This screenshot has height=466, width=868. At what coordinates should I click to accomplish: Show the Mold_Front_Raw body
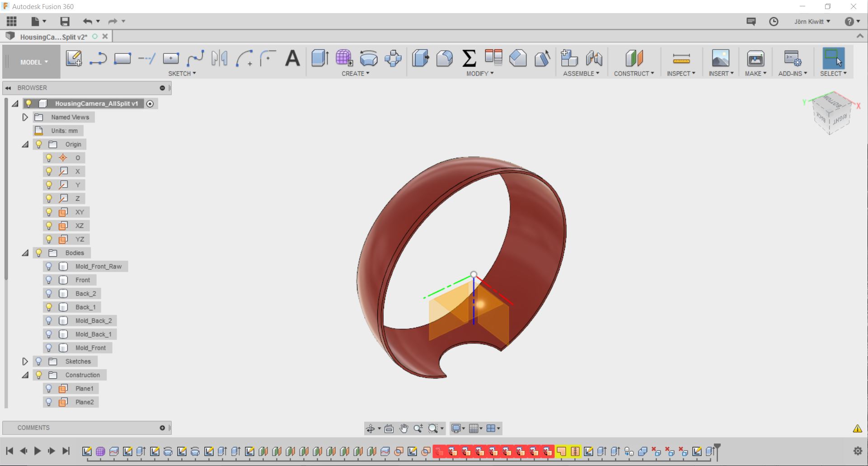(x=49, y=267)
